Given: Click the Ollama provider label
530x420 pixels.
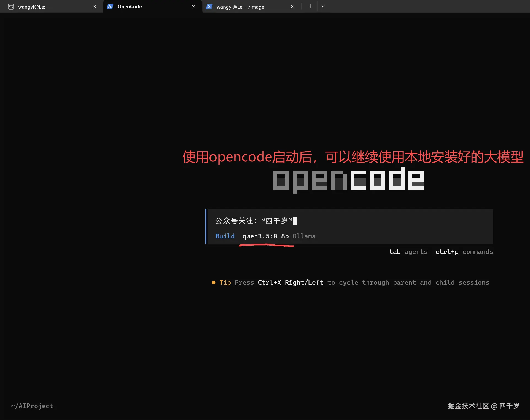Looking at the screenshot, I should pos(304,236).
